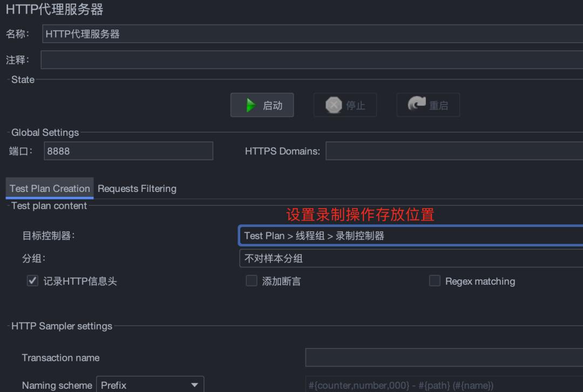The width and height of the screenshot is (583, 392).
Task: Open the 分组 dropdown showing 不对样本分组
Action: (410, 258)
